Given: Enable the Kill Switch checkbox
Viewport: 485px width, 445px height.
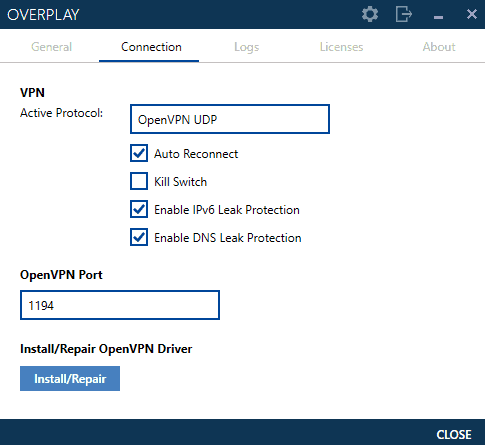Looking at the screenshot, I should [139, 181].
